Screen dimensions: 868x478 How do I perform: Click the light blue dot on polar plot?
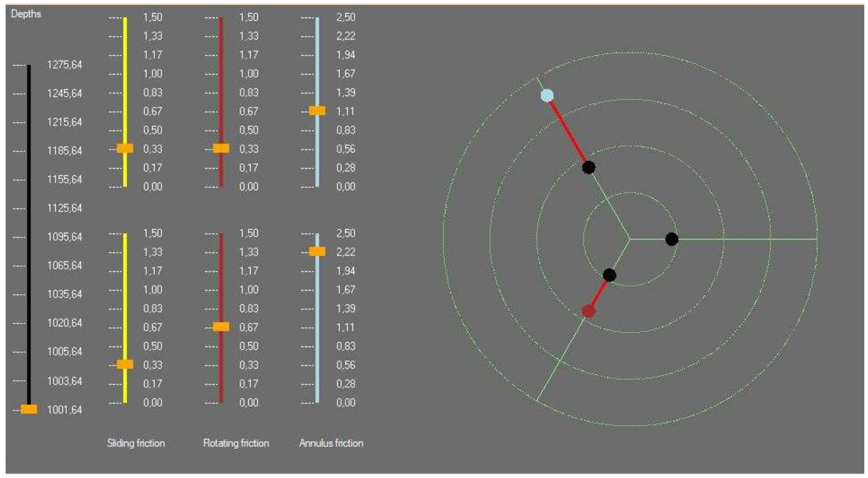(x=547, y=96)
